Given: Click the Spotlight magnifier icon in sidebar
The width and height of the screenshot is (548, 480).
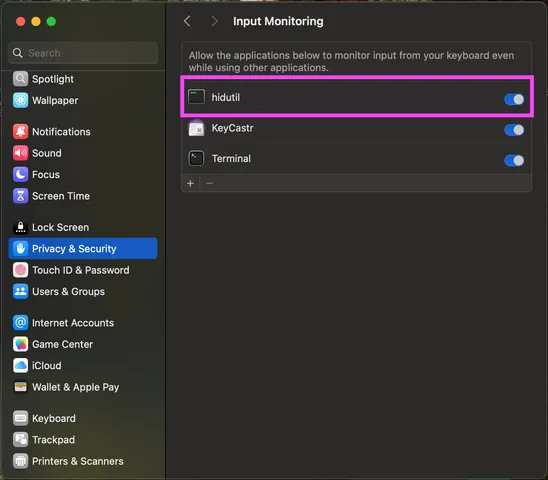Looking at the screenshot, I should 20,79.
